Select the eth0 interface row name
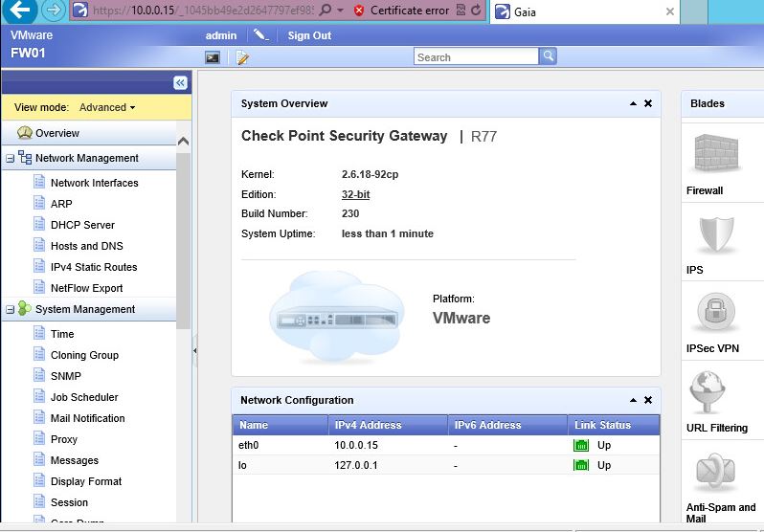 tap(249, 445)
